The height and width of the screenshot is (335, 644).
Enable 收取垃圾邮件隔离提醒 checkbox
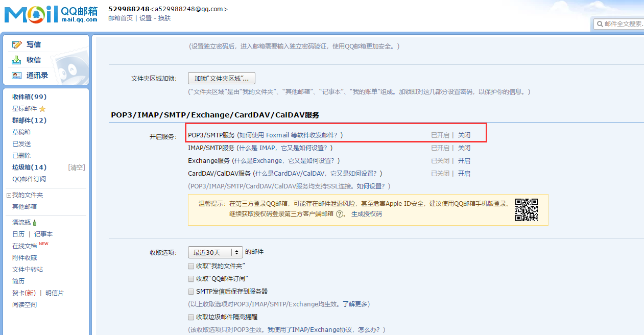coord(191,317)
